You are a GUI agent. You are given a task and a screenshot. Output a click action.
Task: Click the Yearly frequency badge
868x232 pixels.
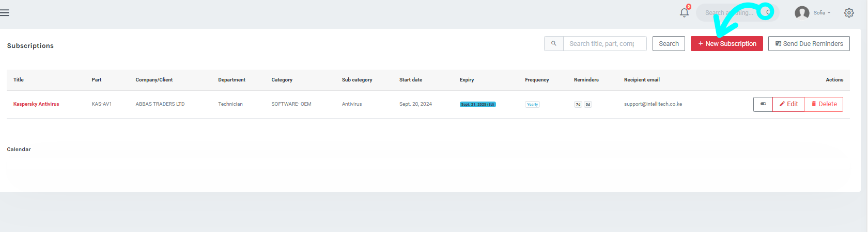[x=532, y=105]
